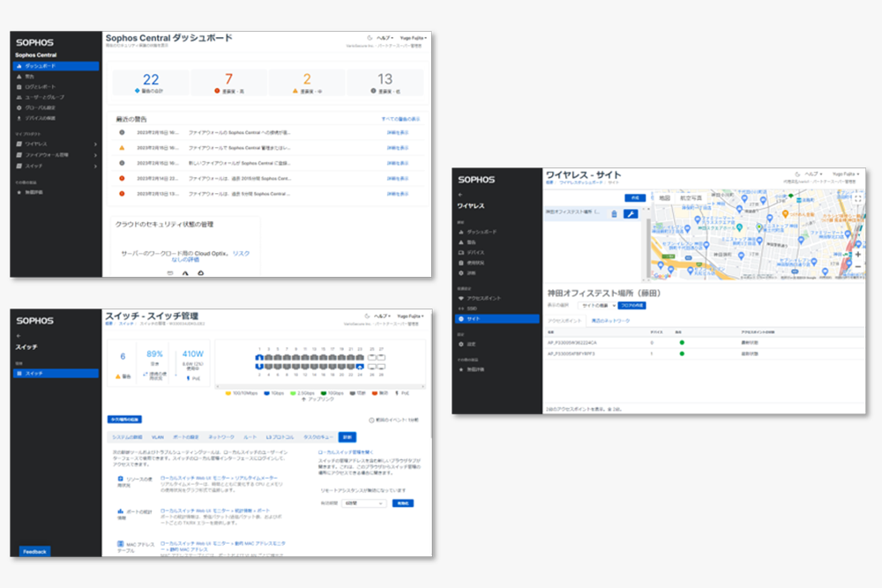The height and width of the screenshot is (588, 882).
Task: Click the orange triangle severity icon in the alert list
Action: (x=122, y=148)
